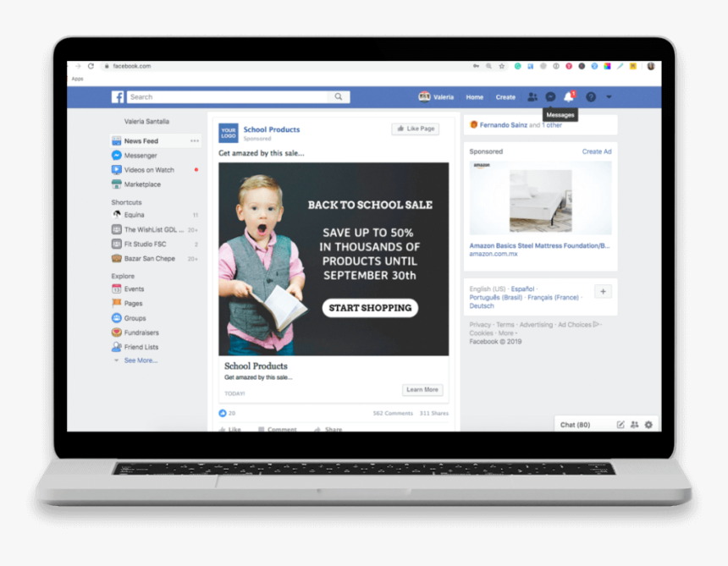The image size is (728, 566).
Task: Click the Learn More button
Action: (422, 390)
